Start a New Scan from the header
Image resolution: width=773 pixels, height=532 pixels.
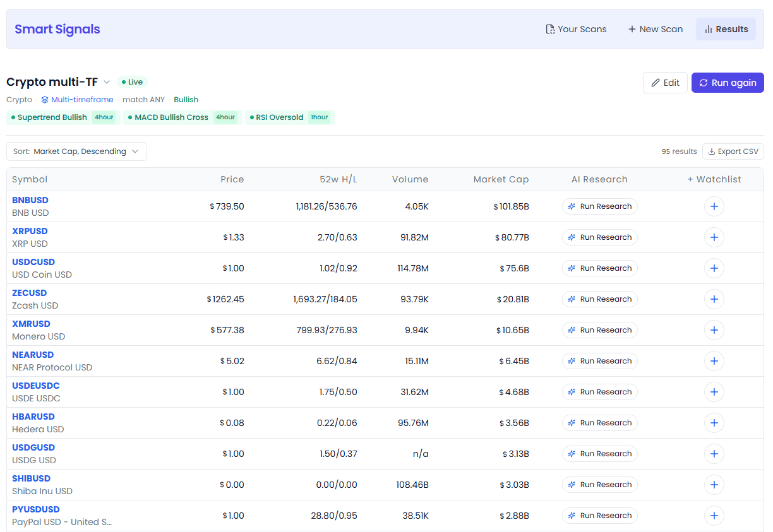(655, 29)
